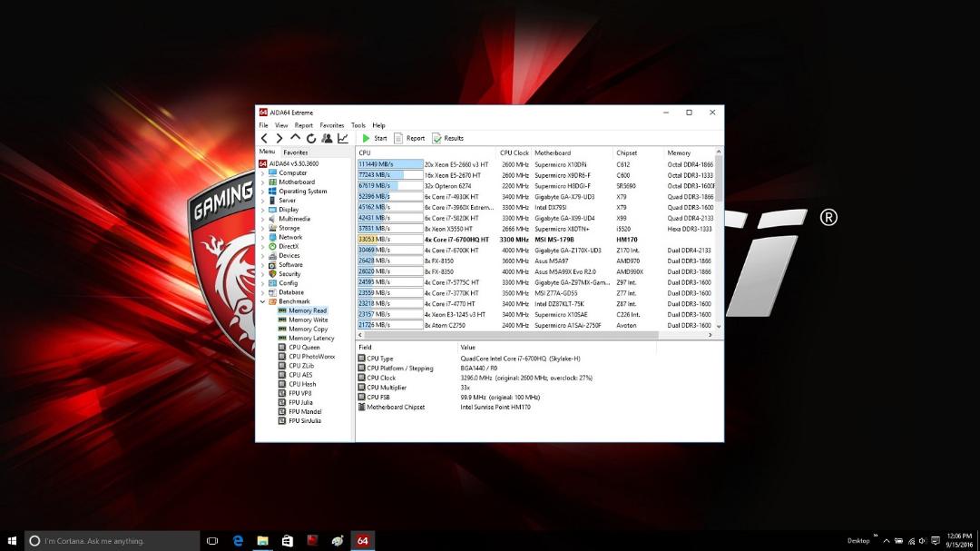Click the Report toolbar button
The height and width of the screenshot is (551, 980).
tap(409, 138)
